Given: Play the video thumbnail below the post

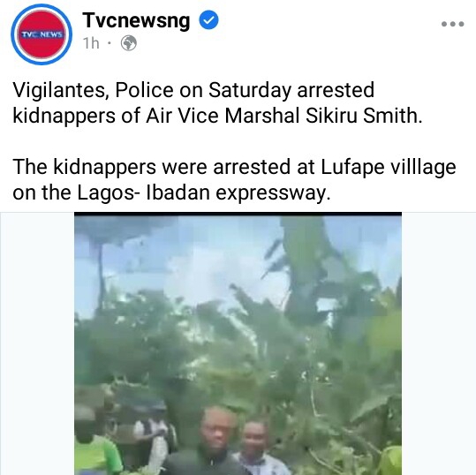Looking at the screenshot, I should pos(238,343).
